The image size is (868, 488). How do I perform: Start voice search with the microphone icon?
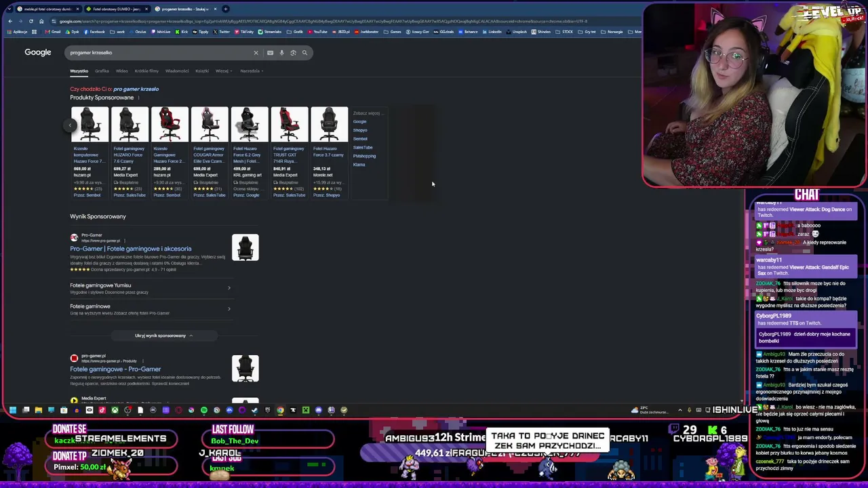pos(281,52)
